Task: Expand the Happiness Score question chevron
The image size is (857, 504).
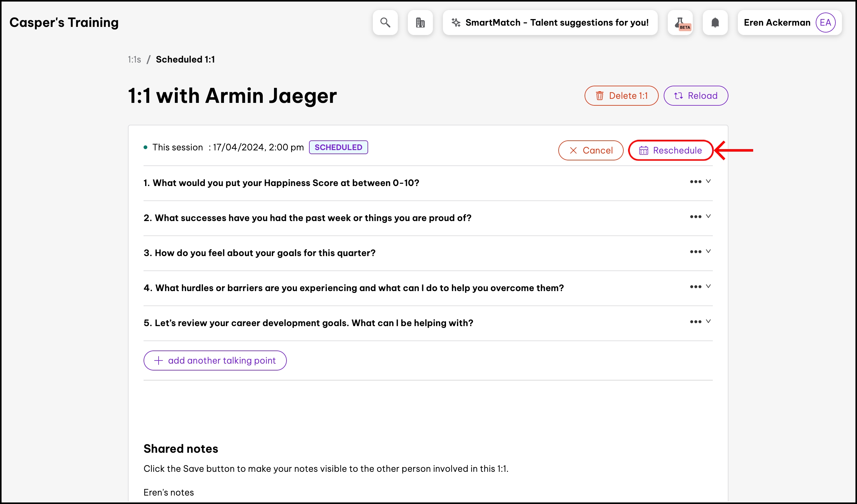Action: [x=708, y=181]
